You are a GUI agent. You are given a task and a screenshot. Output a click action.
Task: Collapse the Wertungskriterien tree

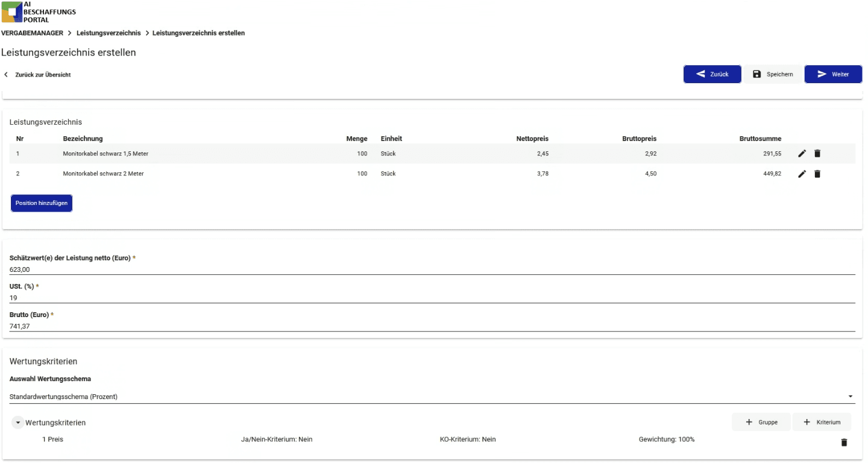(x=18, y=423)
